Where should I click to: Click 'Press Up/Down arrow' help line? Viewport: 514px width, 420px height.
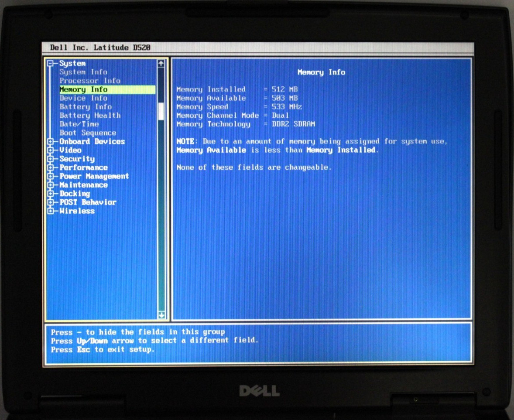[x=154, y=341]
